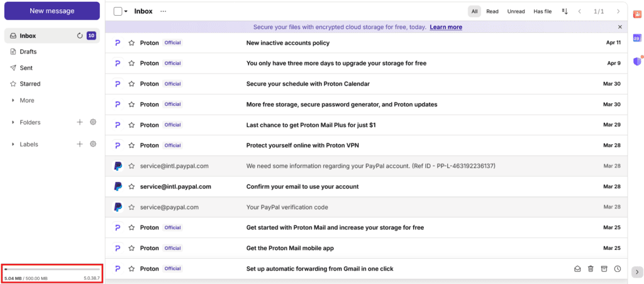Expand the Folders tree
The image size is (644, 284).
click(13, 122)
